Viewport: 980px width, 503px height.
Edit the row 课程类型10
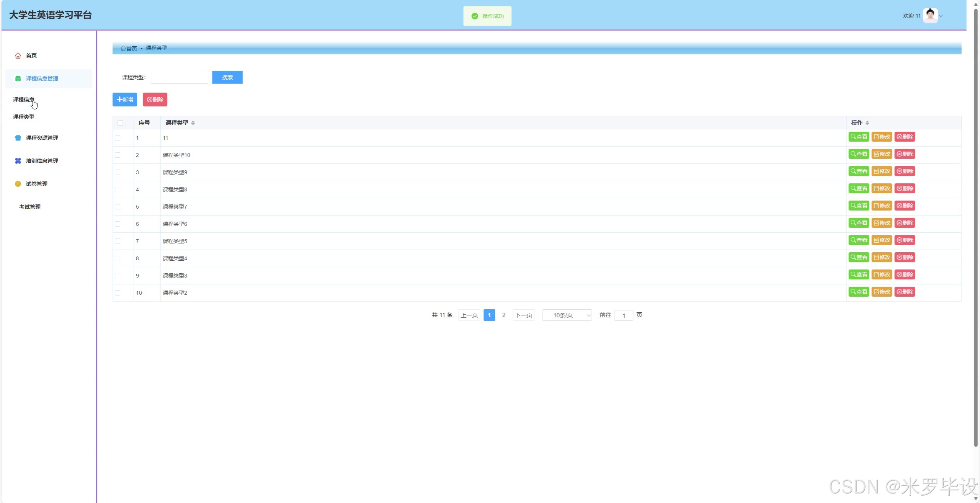coord(882,154)
